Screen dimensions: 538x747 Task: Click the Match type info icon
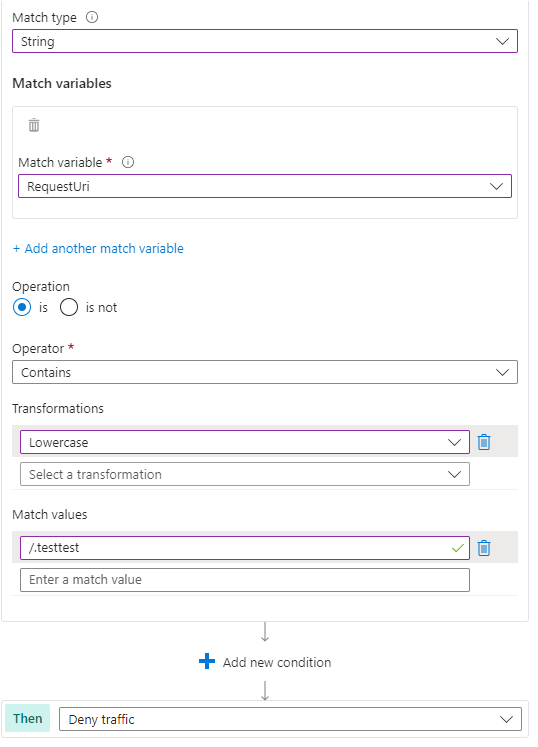[92, 17]
